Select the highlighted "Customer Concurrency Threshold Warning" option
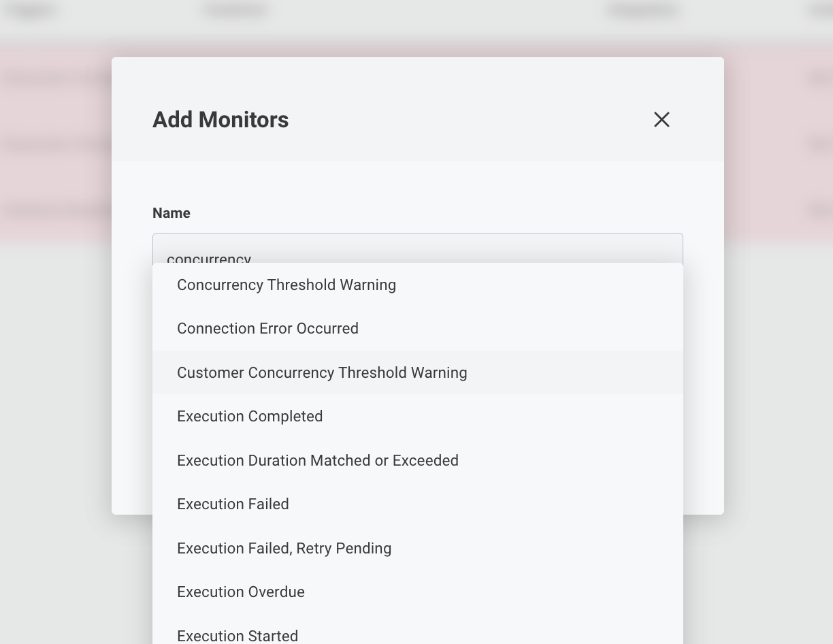The image size is (833, 644). tap(322, 372)
